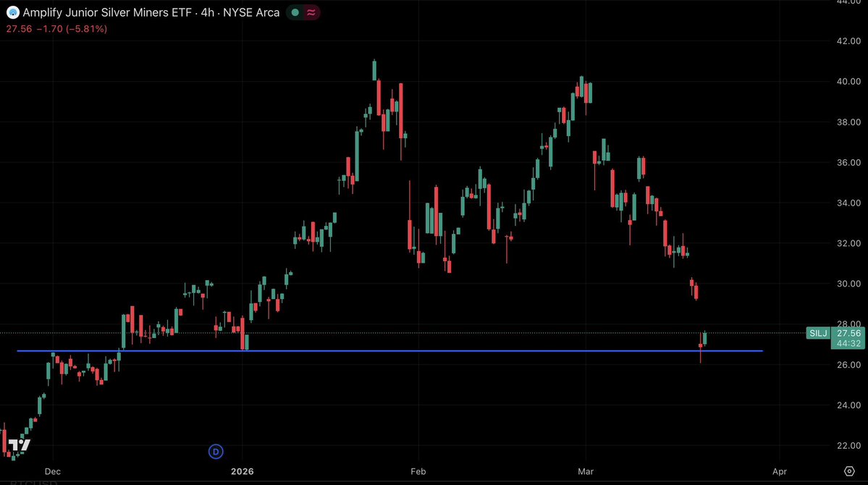Image resolution: width=868 pixels, height=485 pixels.
Task: Click the Feb label on time axis
Action: 418,472
